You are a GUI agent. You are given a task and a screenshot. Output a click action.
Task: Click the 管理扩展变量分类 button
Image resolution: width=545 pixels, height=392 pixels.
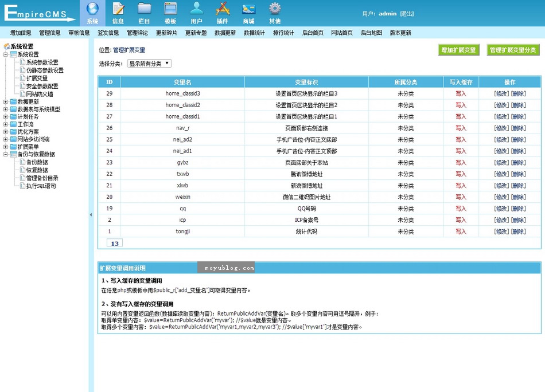point(513,50)
